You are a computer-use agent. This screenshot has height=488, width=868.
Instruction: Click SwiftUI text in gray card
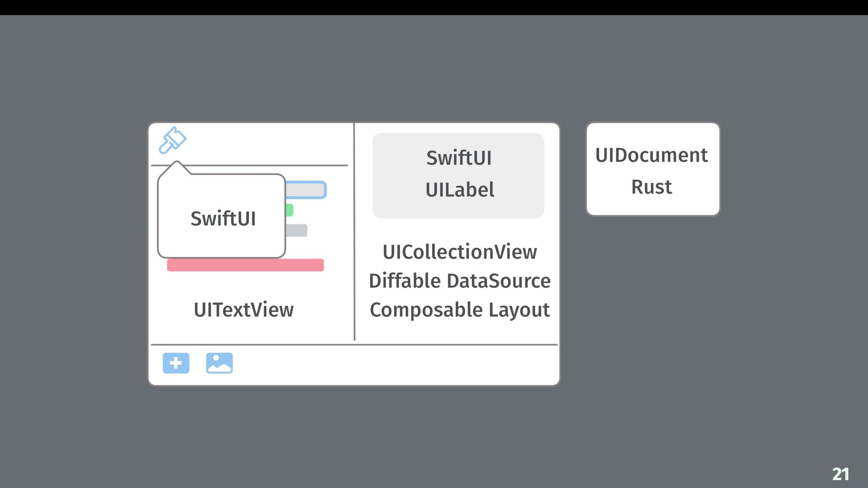tap(459, 158)
